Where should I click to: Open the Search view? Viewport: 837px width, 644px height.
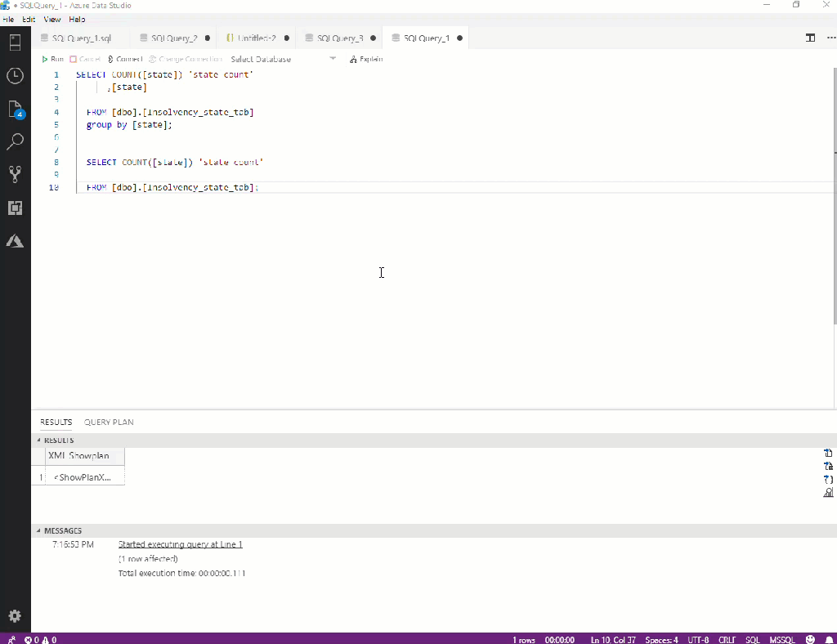15,142
